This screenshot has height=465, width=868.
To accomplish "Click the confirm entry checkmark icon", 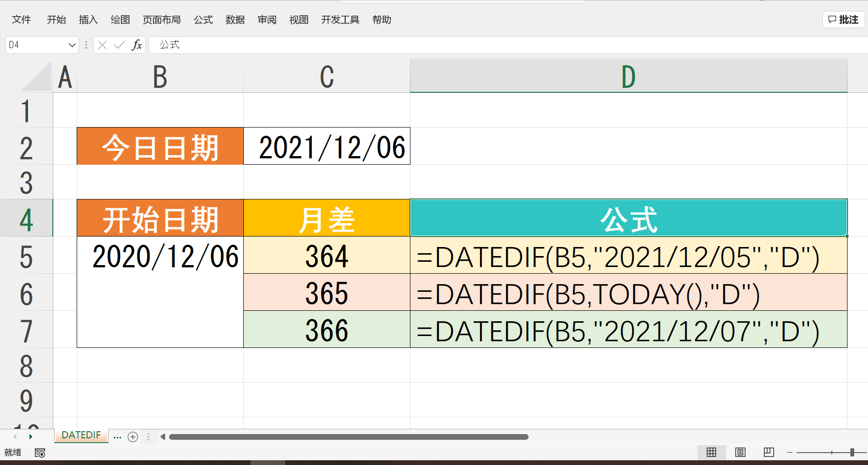I will [x=120, y=45].
